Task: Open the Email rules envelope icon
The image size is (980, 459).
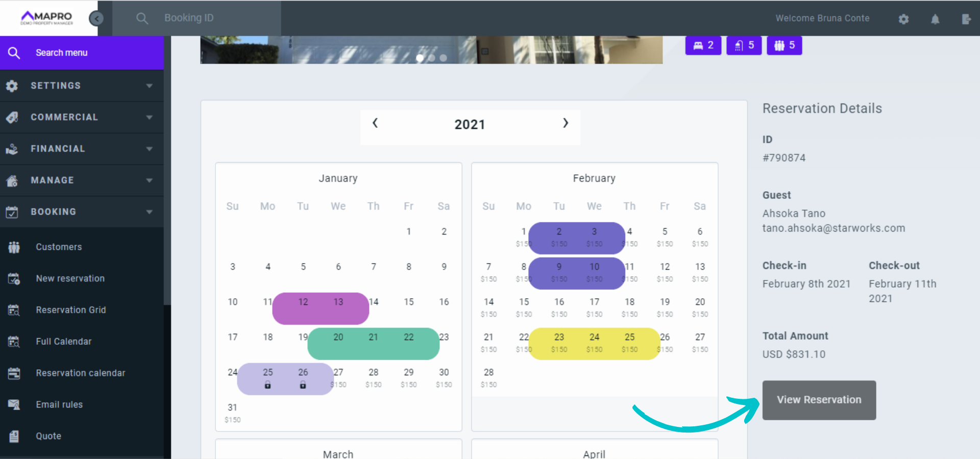Action: coord(14,404)
